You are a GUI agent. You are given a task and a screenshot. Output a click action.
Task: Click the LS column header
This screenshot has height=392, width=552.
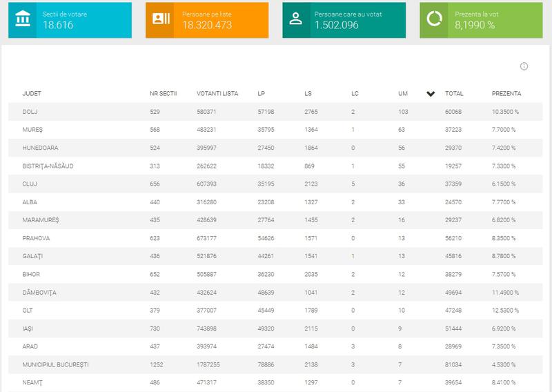pos(308,93)
